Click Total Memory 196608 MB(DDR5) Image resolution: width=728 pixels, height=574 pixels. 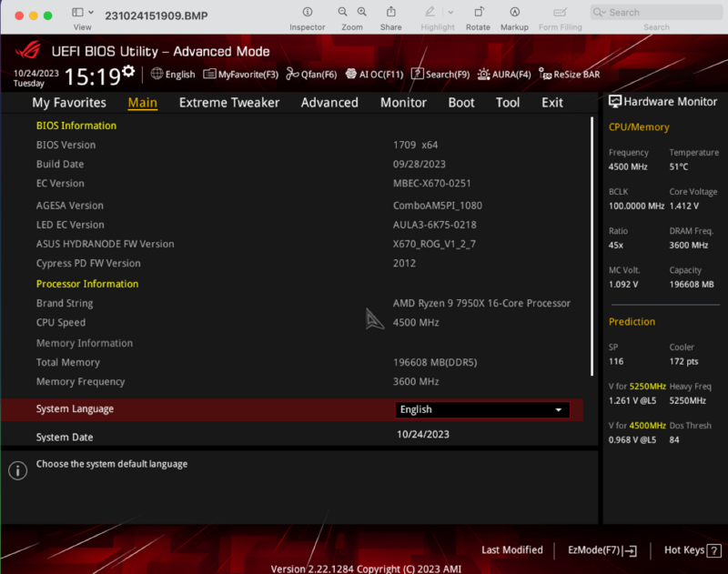[x=435, y=362]
